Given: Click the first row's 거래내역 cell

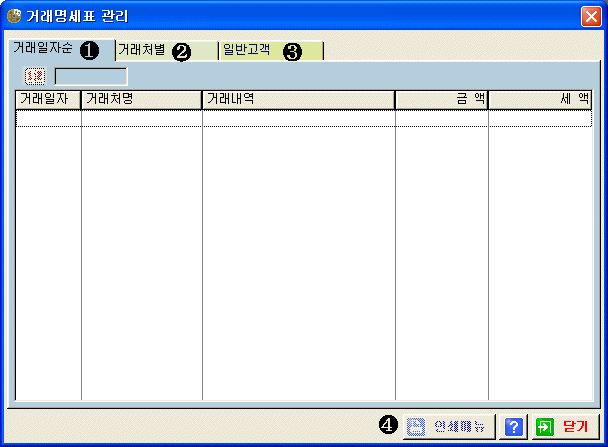Looking at the screenshot, I should 298,117.
